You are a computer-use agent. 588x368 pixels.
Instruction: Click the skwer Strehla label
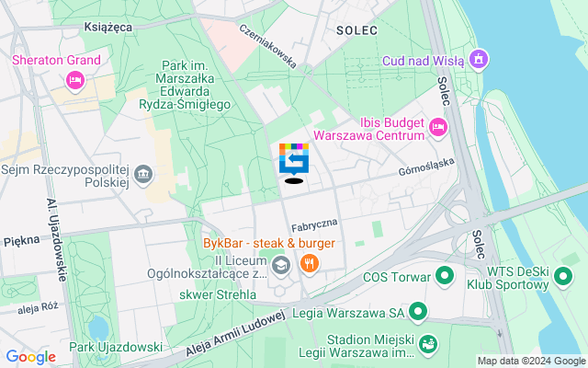coord(218,294)
